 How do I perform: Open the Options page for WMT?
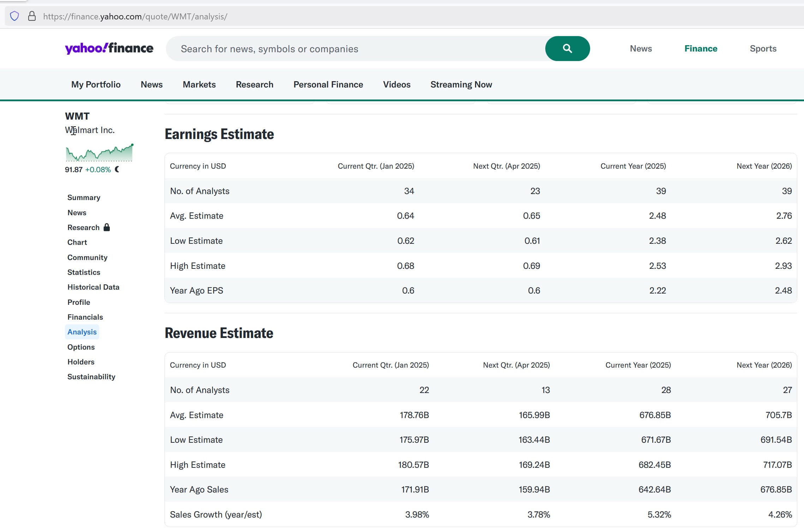(81, 347)
